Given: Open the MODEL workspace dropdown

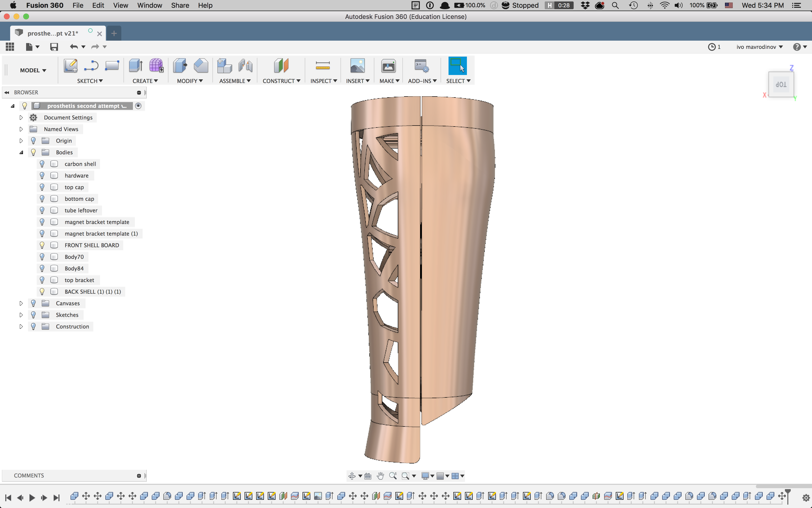Looking at the screenshot, I should (33, 70).
